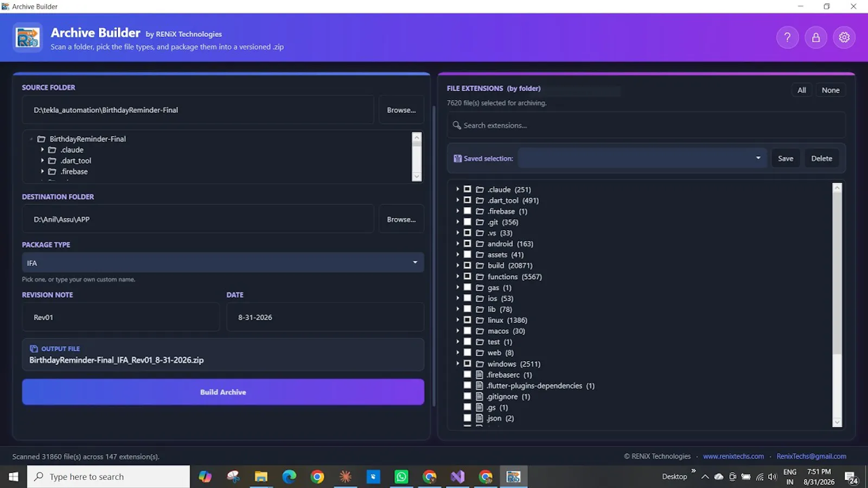868x488 pixels.
Task: Uncheck the .git folder checkbox
Action: click(467, 222)
